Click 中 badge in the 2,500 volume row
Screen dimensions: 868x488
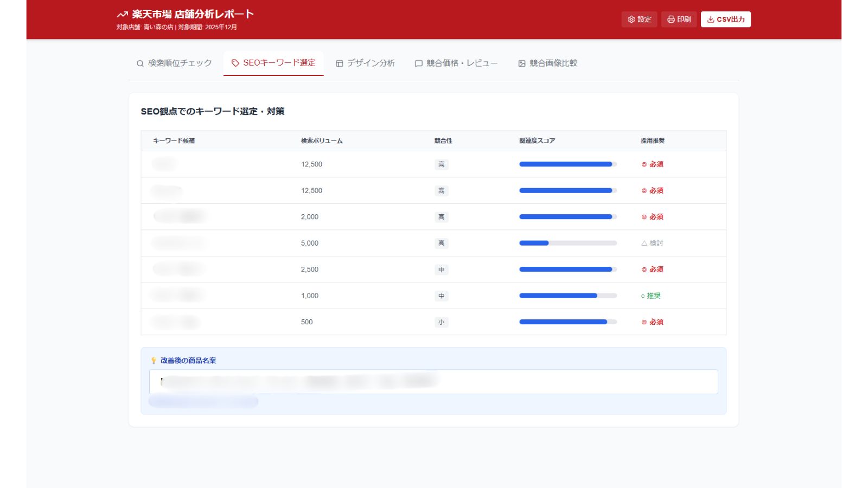[x=441, y=269]
